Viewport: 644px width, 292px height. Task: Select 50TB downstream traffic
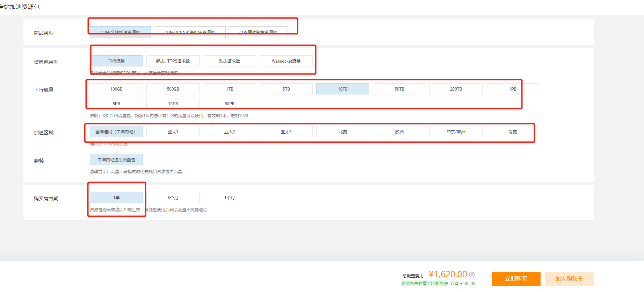pos(399,89)
